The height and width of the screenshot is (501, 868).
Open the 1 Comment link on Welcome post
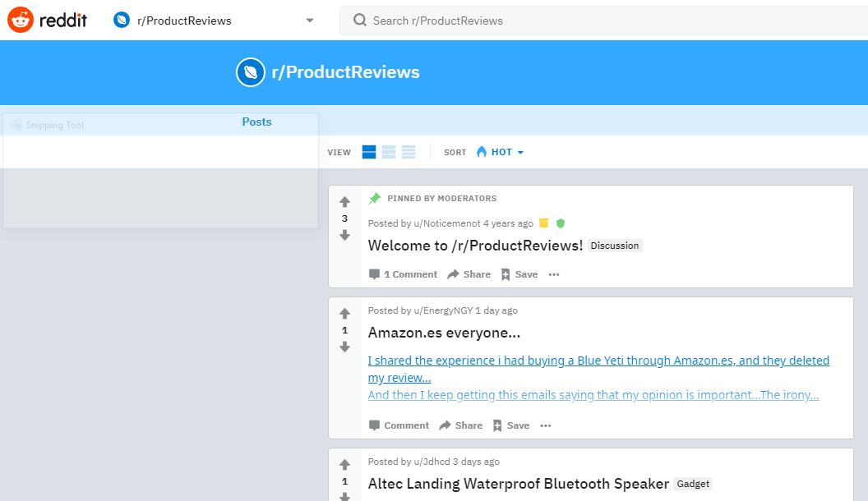[403, 274]
